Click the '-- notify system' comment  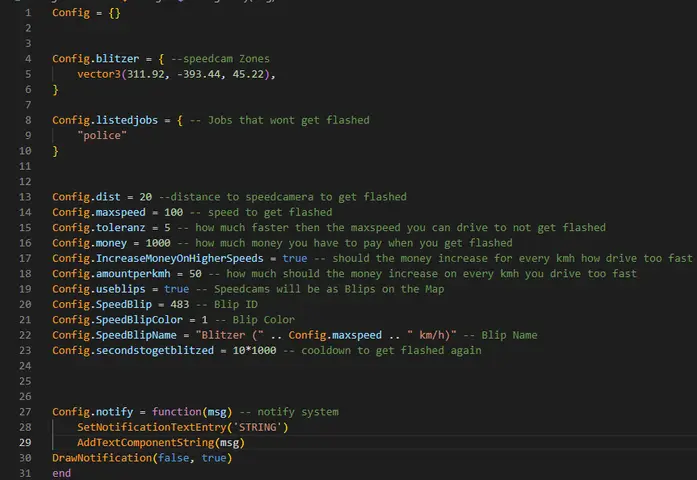(289, 412)
